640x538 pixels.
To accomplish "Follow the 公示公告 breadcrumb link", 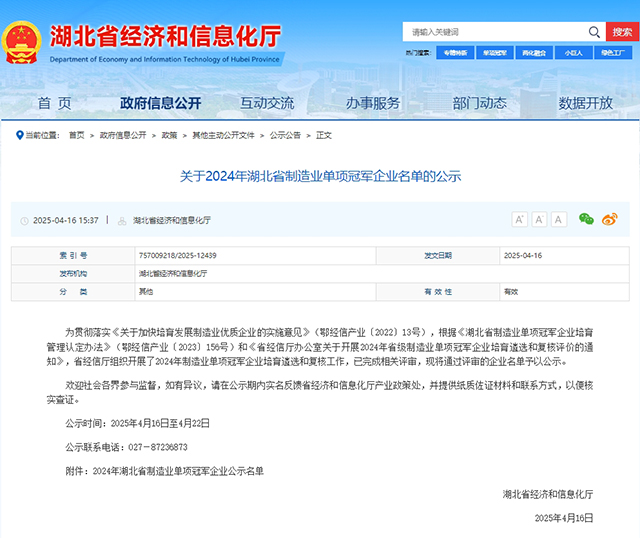I will (x=285, y=135).
